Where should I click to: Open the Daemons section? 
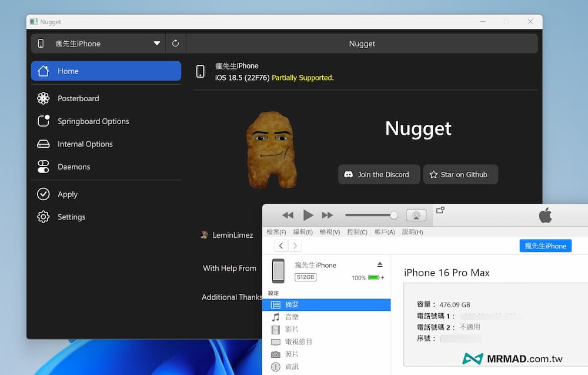pyautogui.click(x=73, y=167)
